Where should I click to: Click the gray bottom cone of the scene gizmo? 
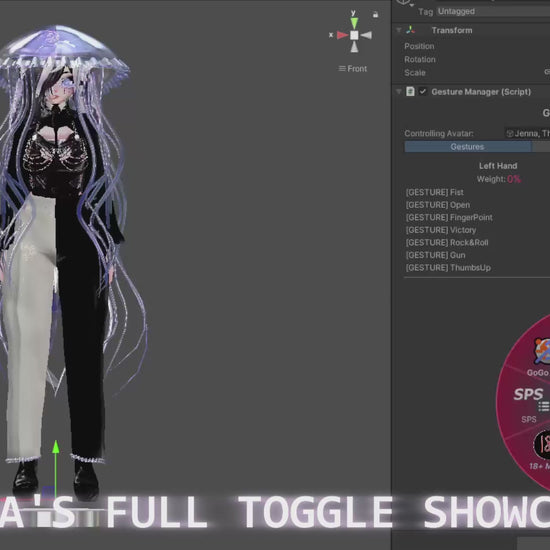click(x=354, y=47)
